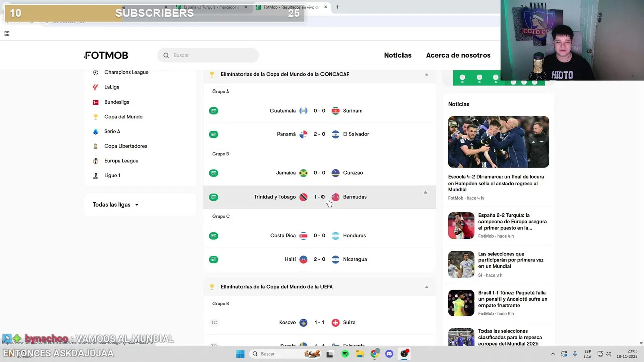Open the Kosovo 1-1 Suiza match
This screenshot has width=644, height=362.
(319, 322)
